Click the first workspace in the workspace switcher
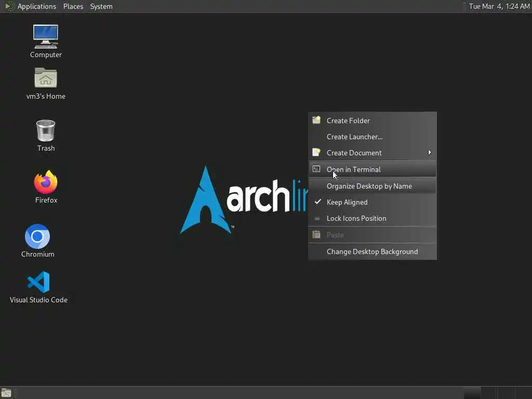The width and height of the screenshot is (532, 399). [x=472, y=393]
